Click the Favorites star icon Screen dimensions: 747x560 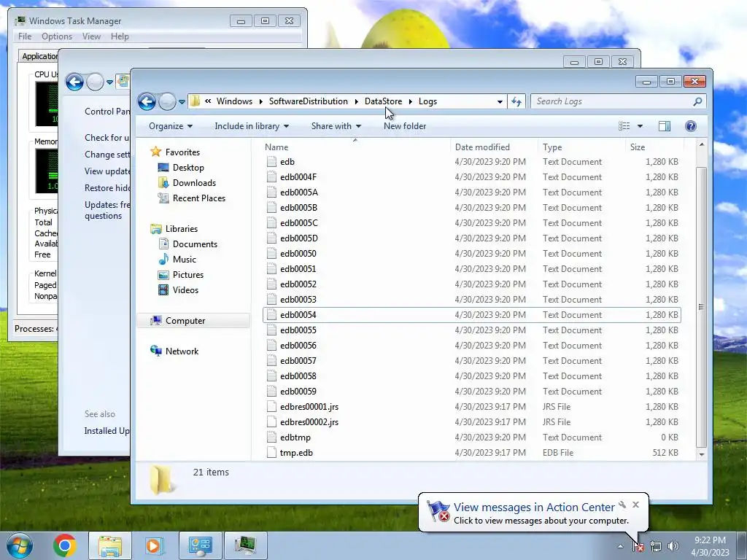click(x=156, y=152)
